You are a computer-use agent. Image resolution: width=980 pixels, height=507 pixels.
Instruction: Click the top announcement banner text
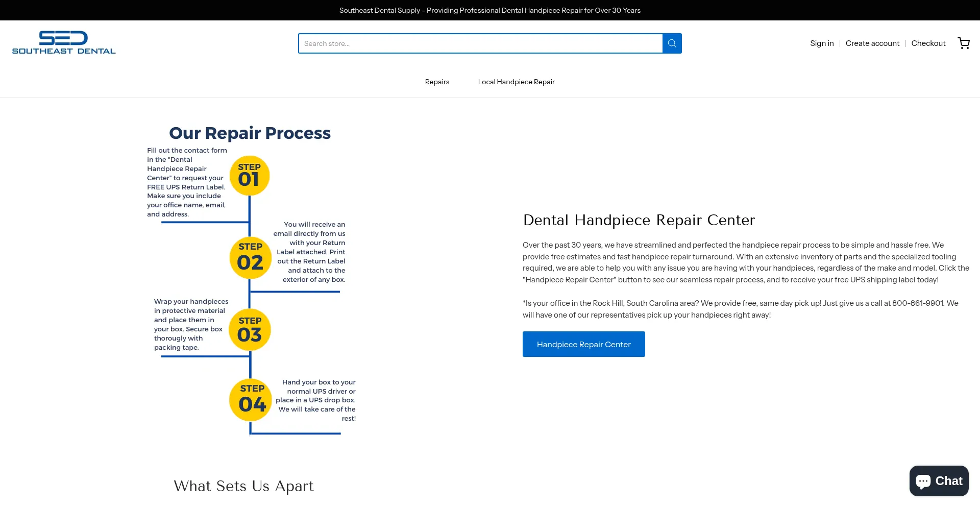click(x=490, y=10)
